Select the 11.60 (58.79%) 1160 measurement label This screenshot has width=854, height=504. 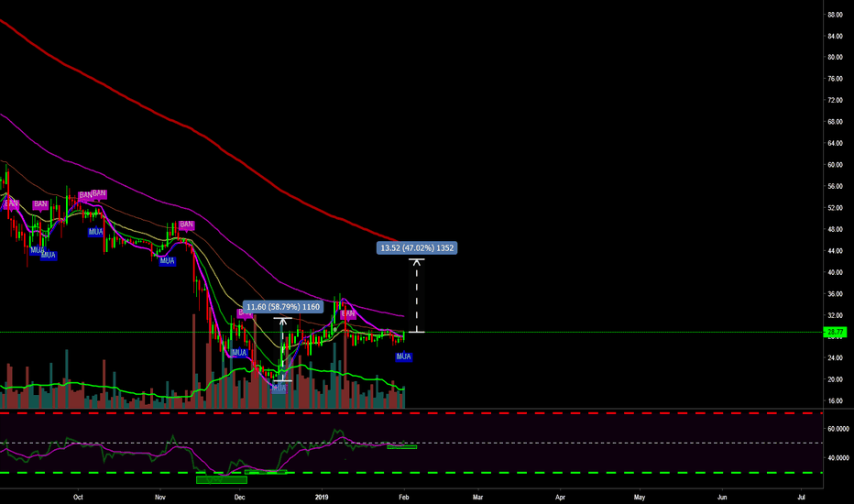pos(282,307)
